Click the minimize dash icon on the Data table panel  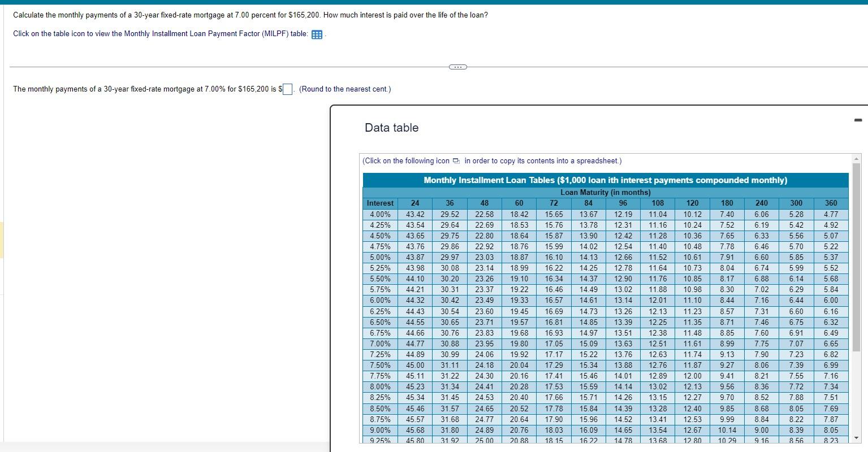[x=857, y=119]
